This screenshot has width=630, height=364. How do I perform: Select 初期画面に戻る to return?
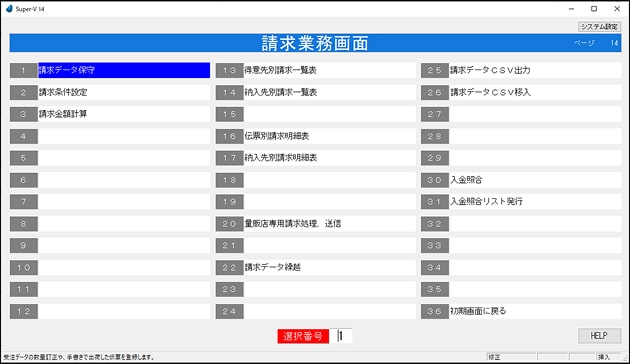pyautogui.click(x=535, y=311)
